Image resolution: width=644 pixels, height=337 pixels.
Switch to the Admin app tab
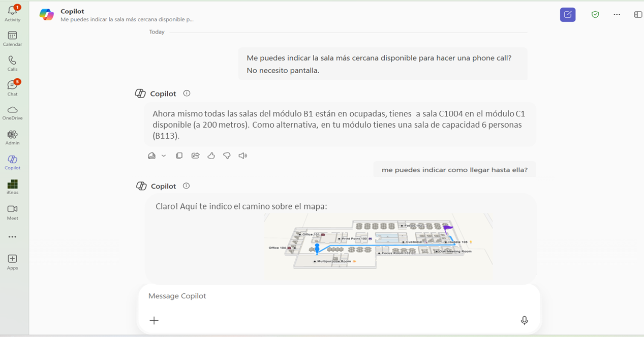point(12,137)
